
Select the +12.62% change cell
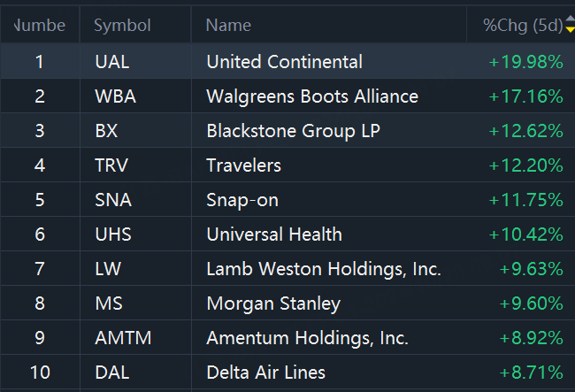click(x=525, y=131)
